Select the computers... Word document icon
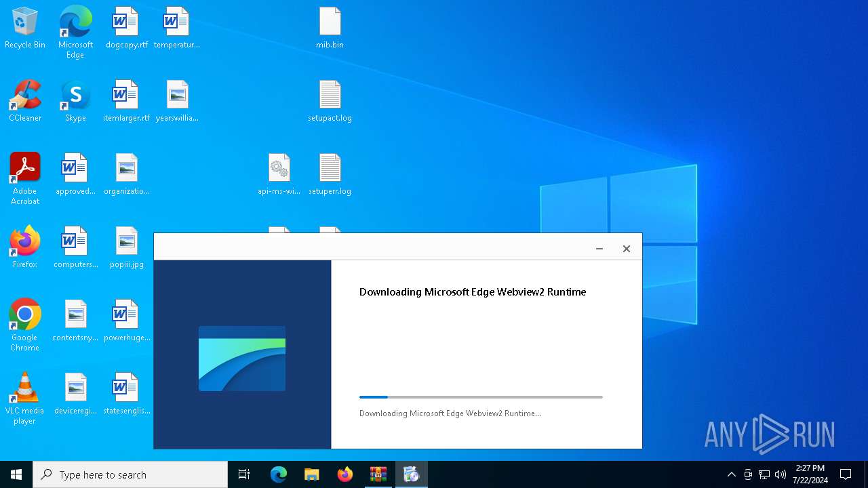Screen dimensions: 868x488 (x=75, y=248)
